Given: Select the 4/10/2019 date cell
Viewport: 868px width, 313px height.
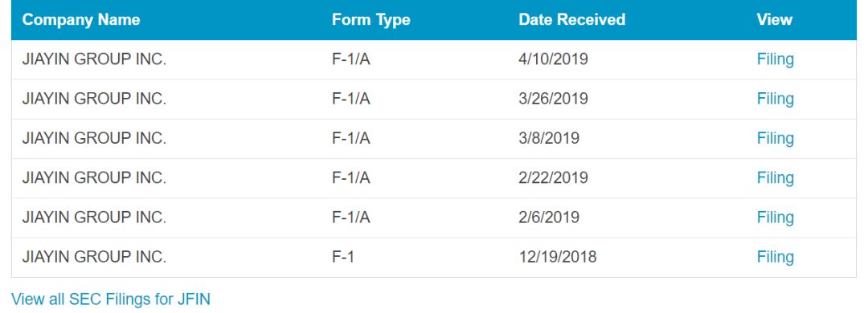Looking at the screenshot, I should pyautogui.click(x=553, y=59).
